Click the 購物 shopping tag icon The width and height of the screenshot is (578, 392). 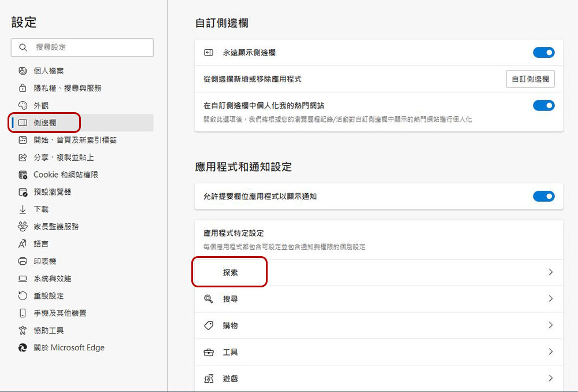pos(209,326)
